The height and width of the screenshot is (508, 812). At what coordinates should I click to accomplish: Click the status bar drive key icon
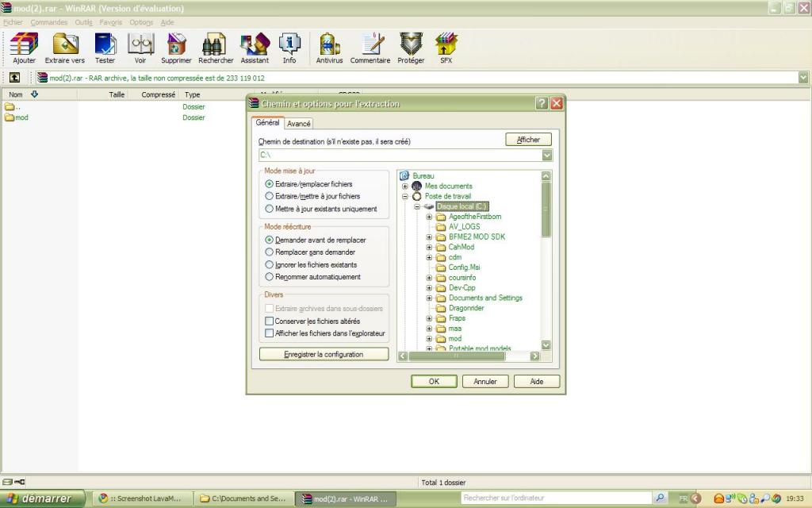coord(14,482)
